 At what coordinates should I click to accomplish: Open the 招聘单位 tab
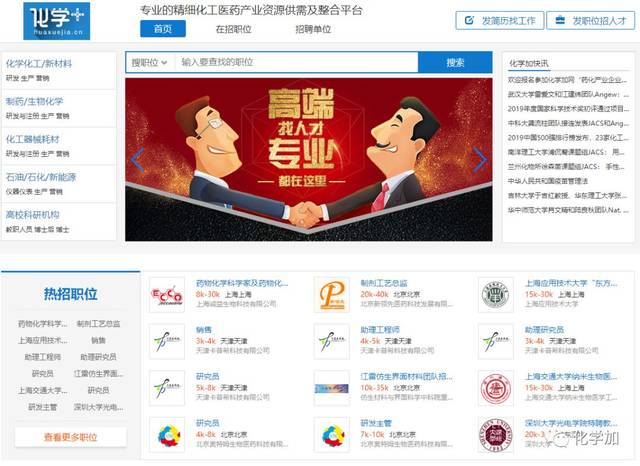313,29
